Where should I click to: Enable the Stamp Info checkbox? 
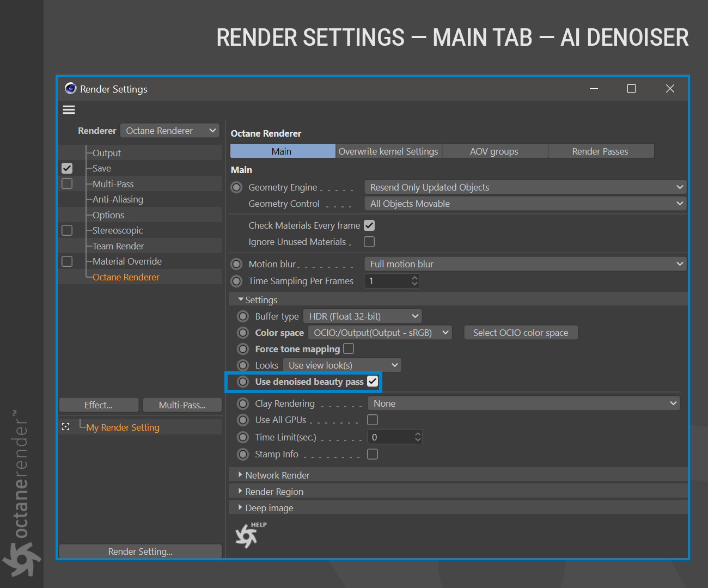tap(373, 454)
